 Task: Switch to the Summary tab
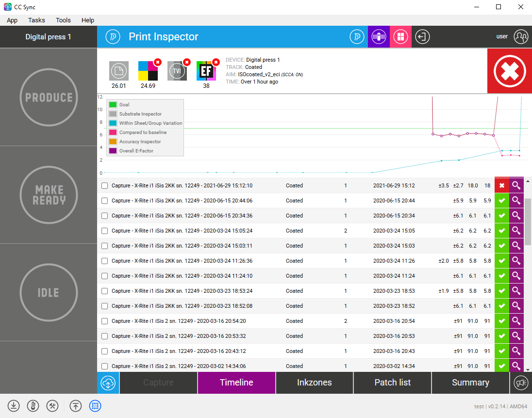click(470, 383)
